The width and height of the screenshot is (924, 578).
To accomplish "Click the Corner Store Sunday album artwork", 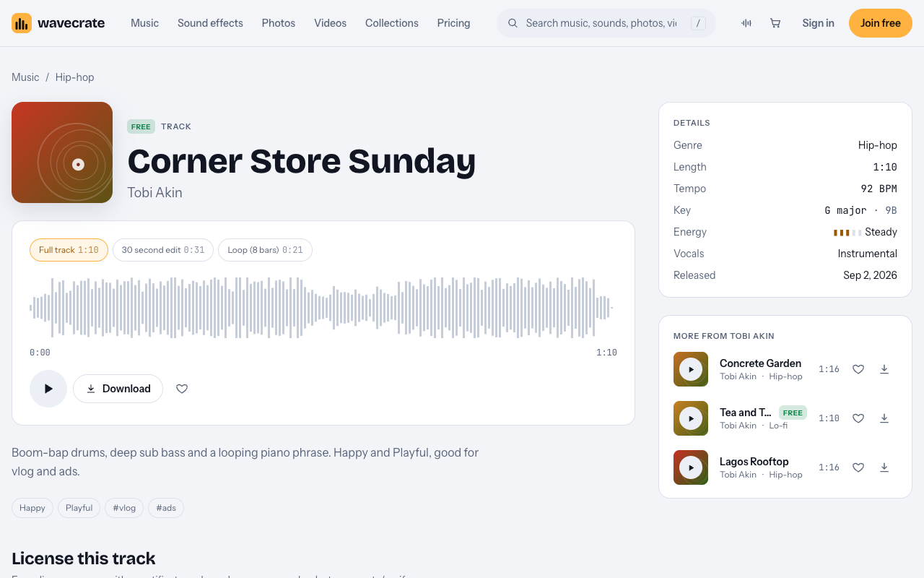I will [62, 152].
